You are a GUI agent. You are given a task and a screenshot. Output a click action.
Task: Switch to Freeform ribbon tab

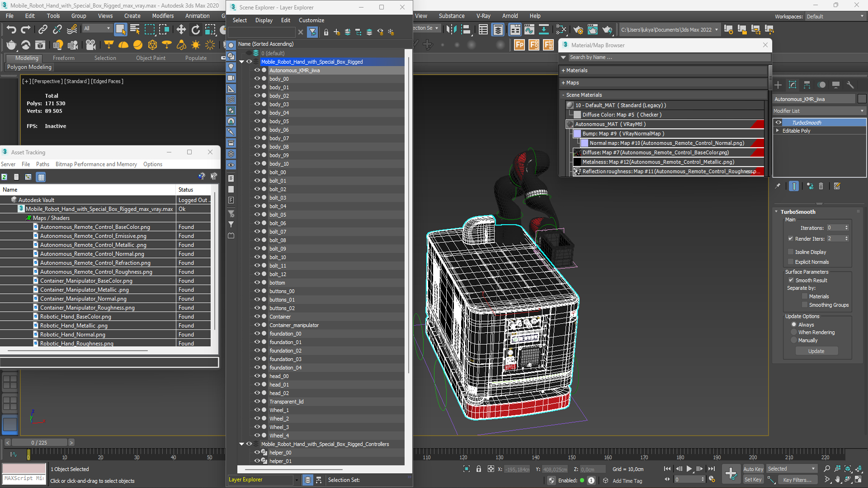coord(63,58)
